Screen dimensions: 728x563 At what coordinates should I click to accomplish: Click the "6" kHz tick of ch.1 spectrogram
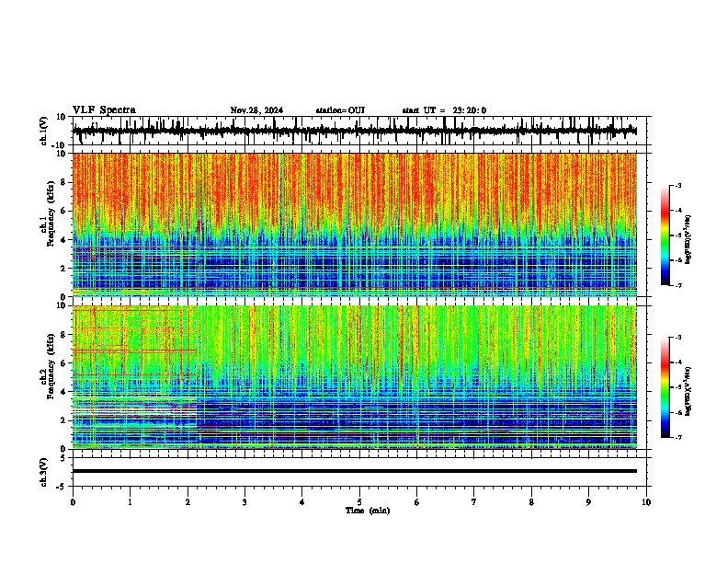(64, 211)
